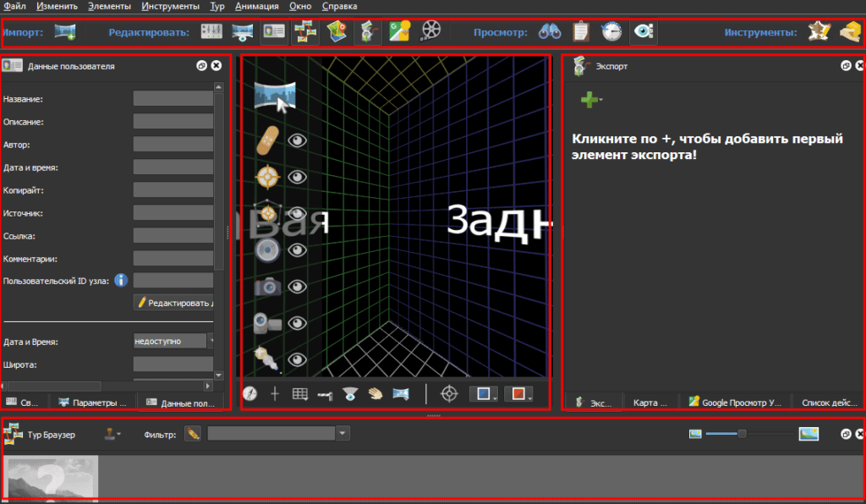Screen dimensions: 866x504
Task: Click into the Название input field
Action: pyautogui.click(x=173, y=99)
